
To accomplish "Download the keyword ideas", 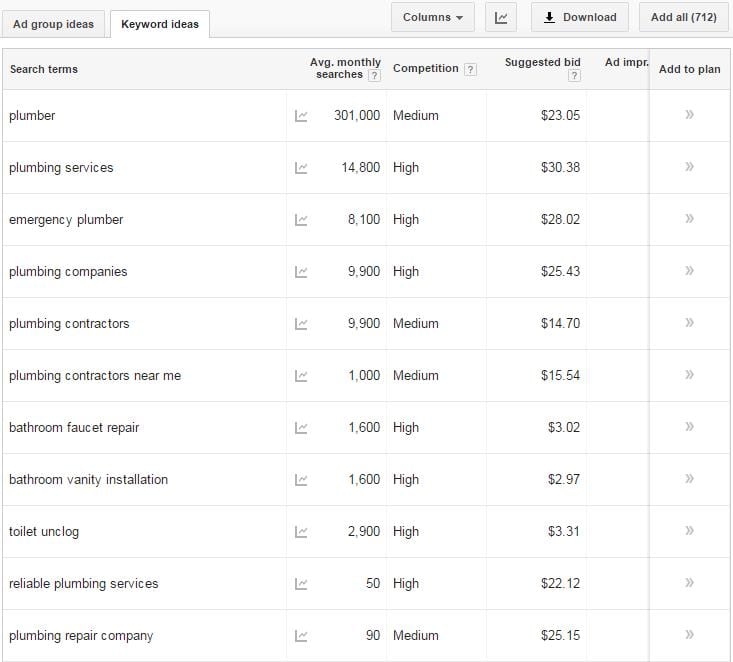I will [x=580, y=18].
